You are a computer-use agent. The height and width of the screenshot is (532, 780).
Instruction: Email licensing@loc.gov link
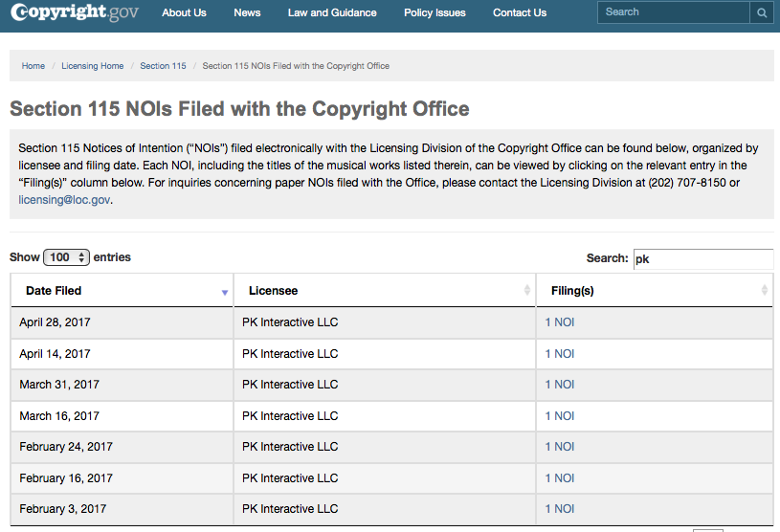[x=65, y=200]
